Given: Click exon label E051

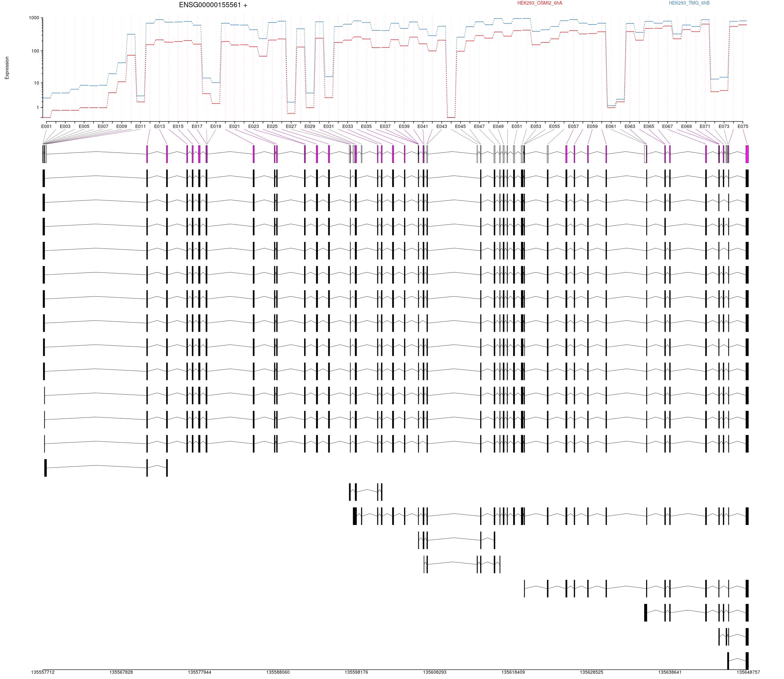Looking at the screenshot, I should (x=517, y=127).
